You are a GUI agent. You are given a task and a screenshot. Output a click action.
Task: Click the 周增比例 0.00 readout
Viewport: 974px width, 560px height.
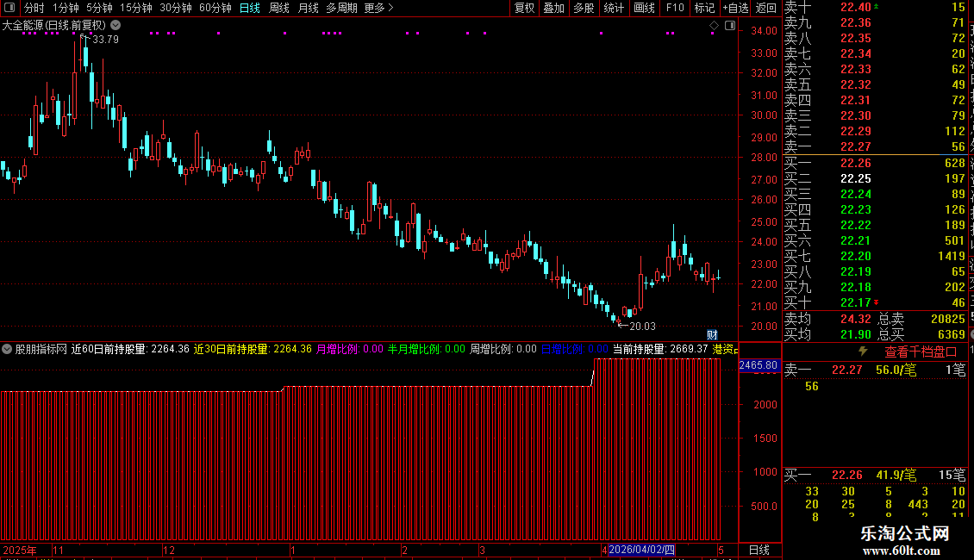[503, 350]
